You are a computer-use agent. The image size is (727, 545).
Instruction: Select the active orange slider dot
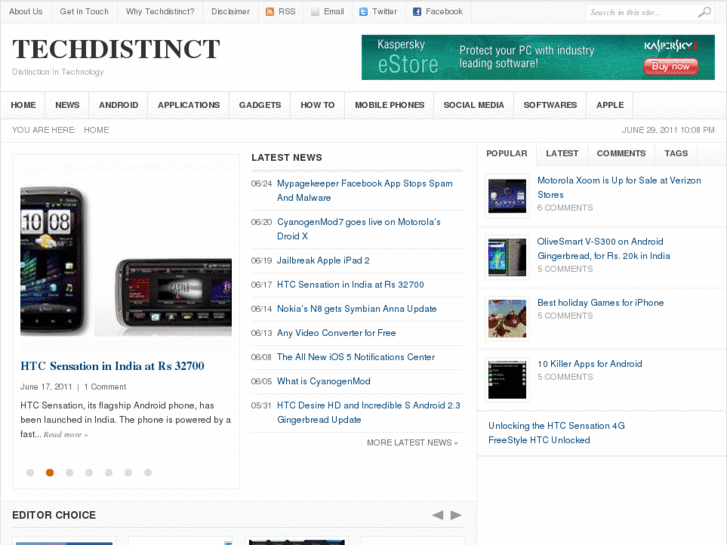50,473
